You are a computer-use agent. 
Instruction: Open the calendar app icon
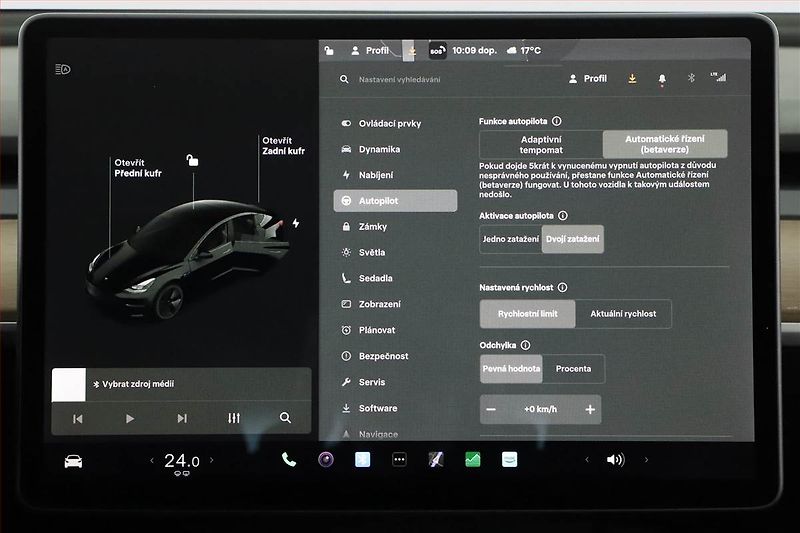tap(509, 460)
